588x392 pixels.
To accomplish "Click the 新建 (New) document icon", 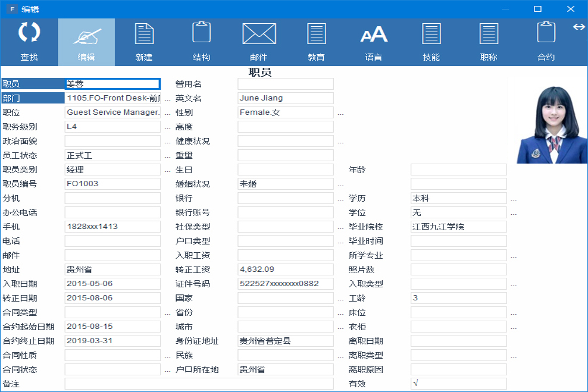I will pyautogui.click(x=144, y=33).
